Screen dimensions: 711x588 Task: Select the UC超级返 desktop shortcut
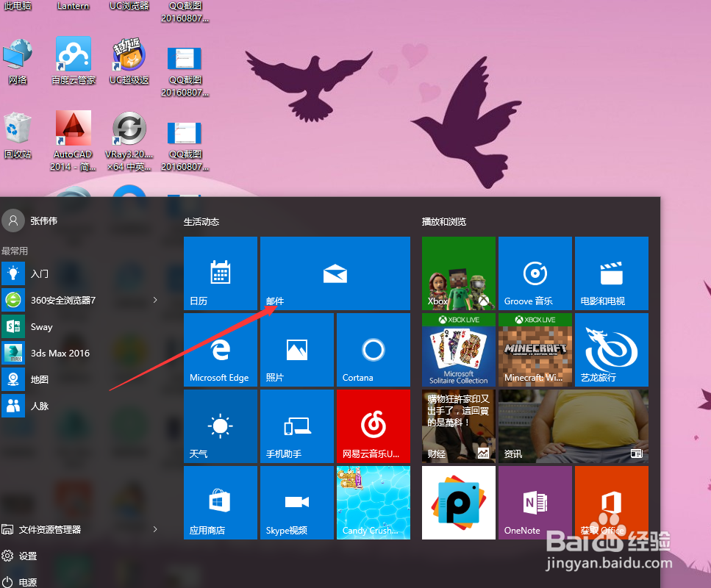pyautogui.click(x=129, y=62)
